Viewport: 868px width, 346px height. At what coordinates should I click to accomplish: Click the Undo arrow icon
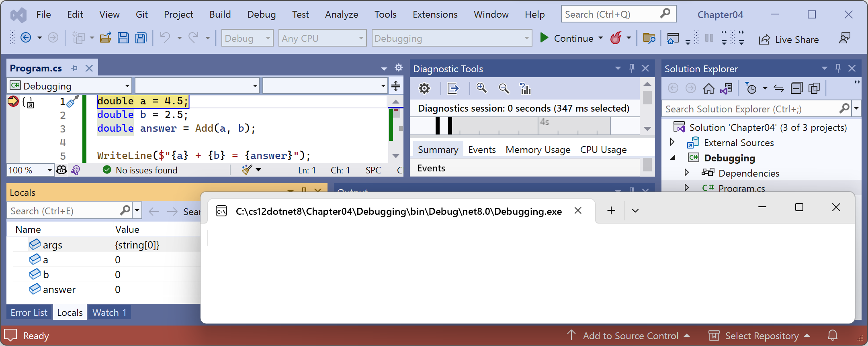(165, 38)
